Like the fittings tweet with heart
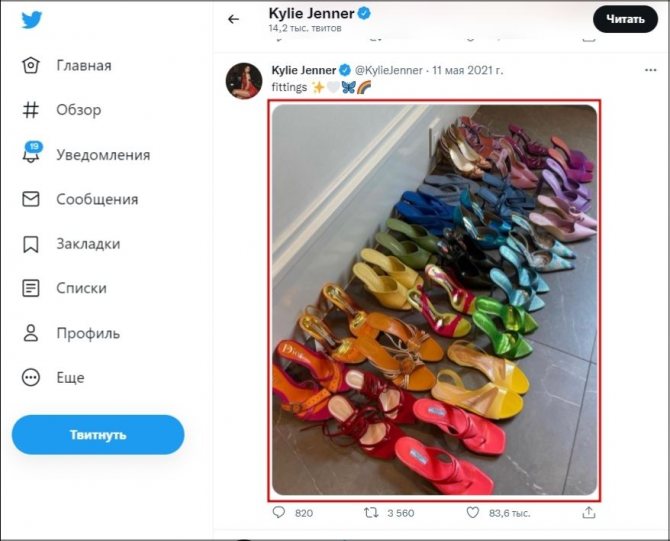Viewport: 670px width, 541px height. 473,512
